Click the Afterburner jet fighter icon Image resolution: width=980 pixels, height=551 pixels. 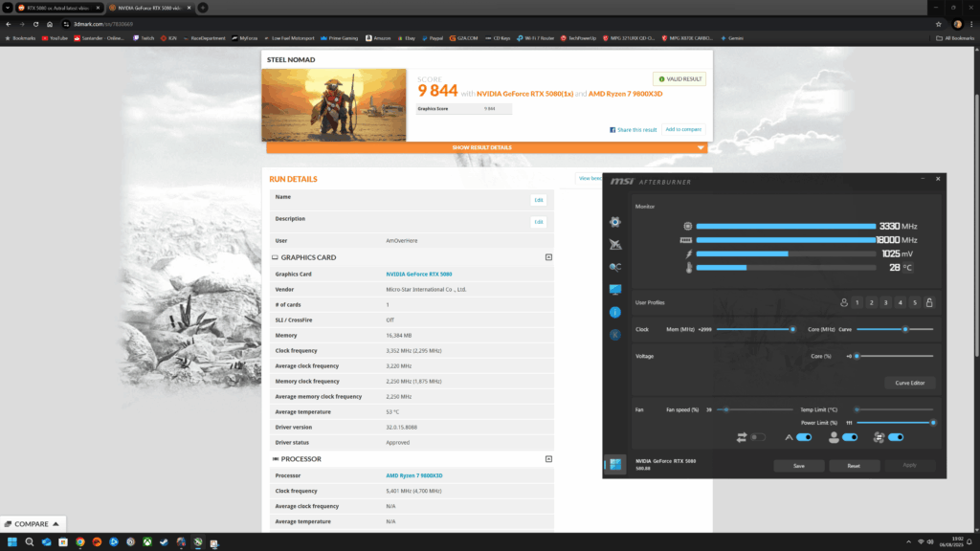(x=615, y=244)
